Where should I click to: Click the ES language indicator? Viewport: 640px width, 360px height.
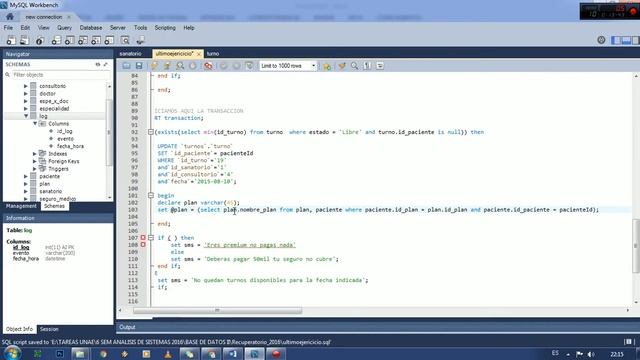click(x=555, y=353)
